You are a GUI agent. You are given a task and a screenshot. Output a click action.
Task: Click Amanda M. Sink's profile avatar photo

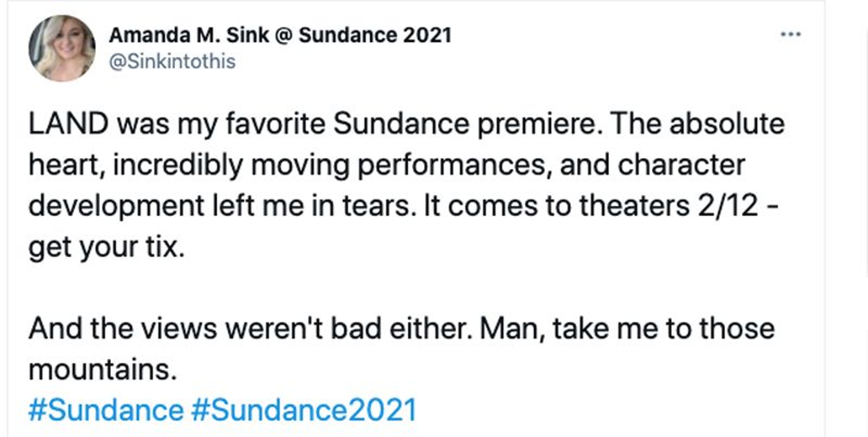click(x=62, y=49)
